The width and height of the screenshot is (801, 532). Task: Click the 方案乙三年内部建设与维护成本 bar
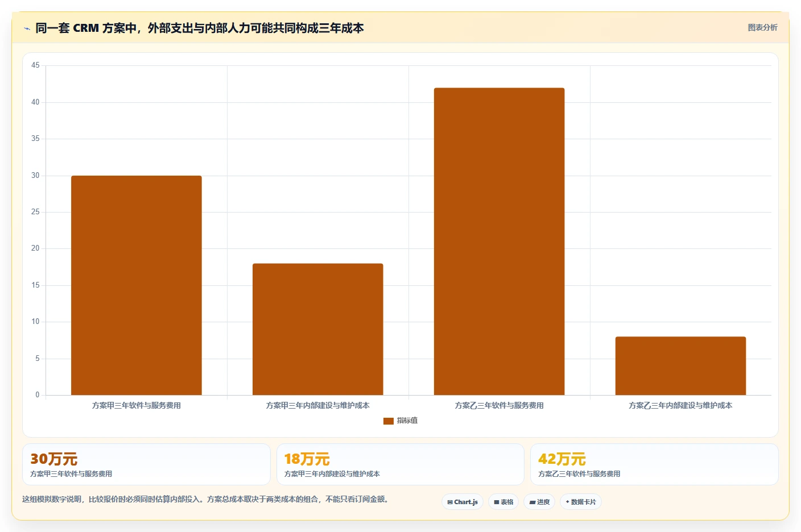tap(680, 365)
